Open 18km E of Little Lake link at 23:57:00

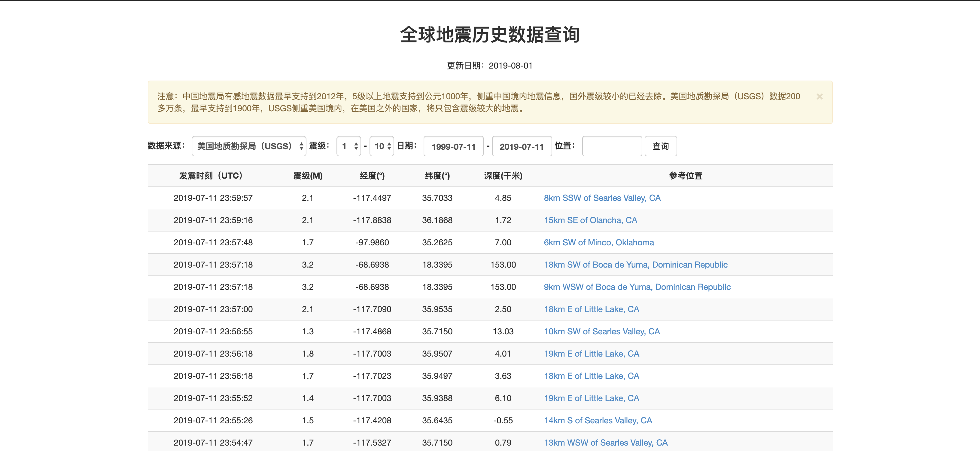coord(592,309)
